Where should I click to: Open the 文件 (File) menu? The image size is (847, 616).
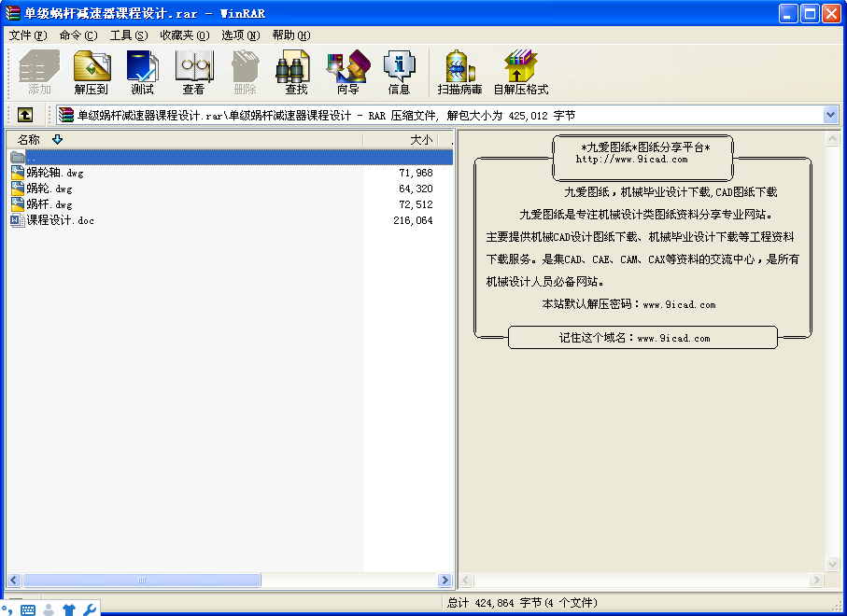coord(28,35)
